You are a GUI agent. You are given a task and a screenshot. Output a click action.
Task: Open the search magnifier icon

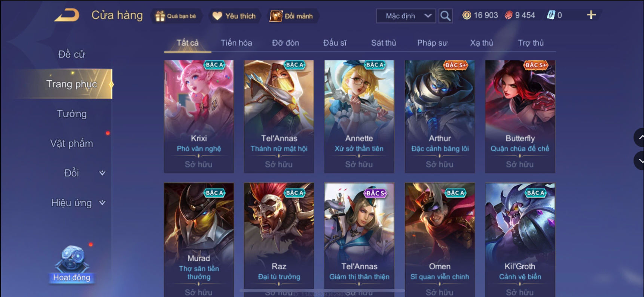point(445,16)
